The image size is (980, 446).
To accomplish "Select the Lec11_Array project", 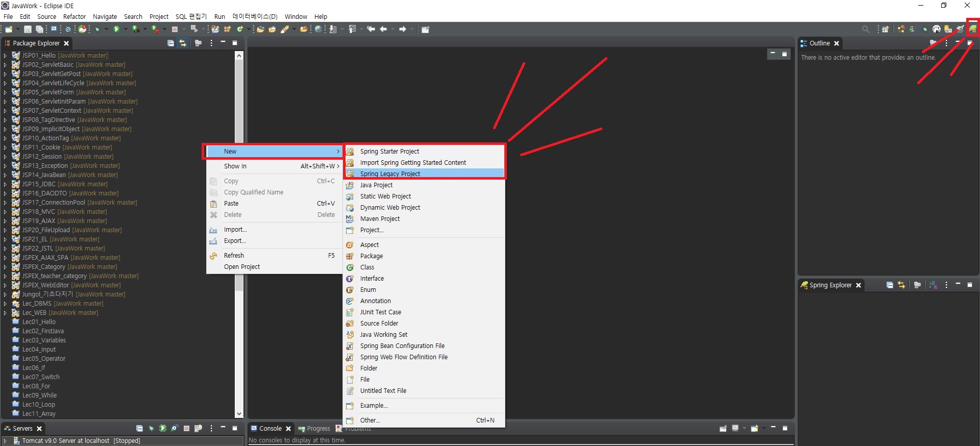I will pos(39,414).
